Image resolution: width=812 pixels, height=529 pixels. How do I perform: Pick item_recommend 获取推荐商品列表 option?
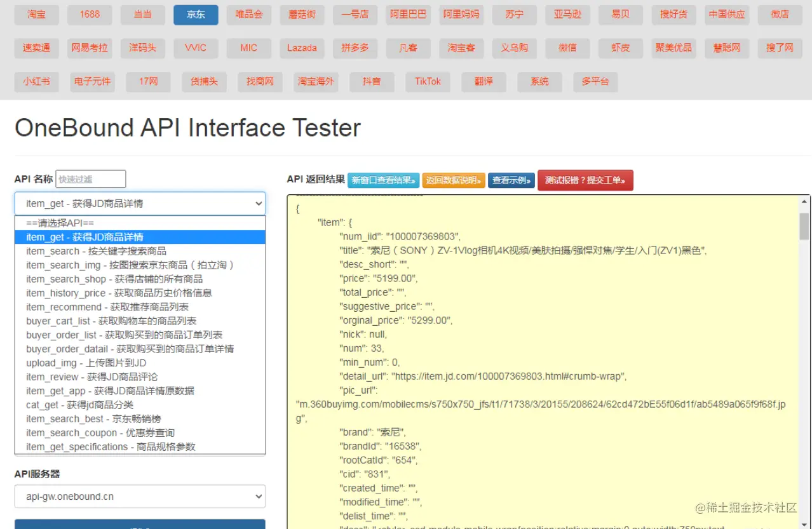(140, 307)
